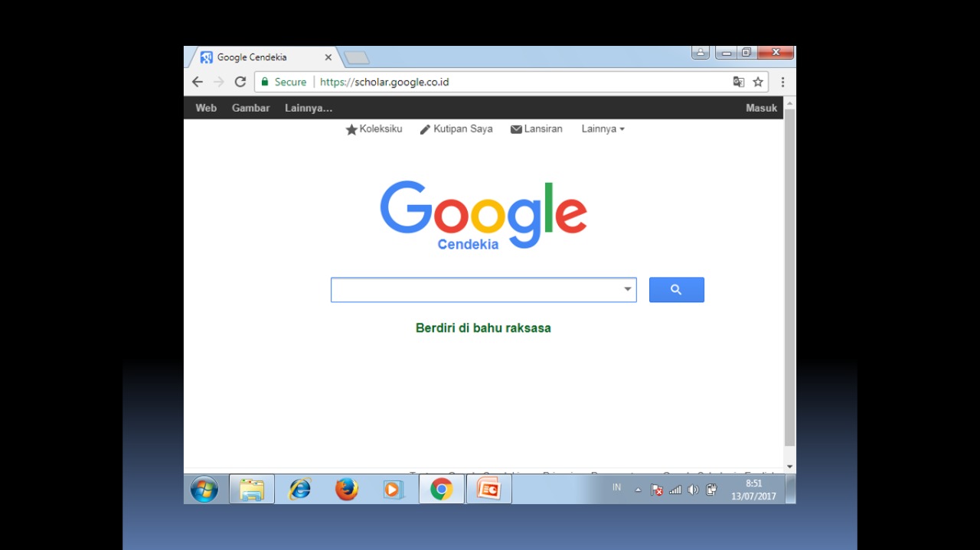Click the browser back arrow
The image size is (980, 550).
tap(198, 82)
